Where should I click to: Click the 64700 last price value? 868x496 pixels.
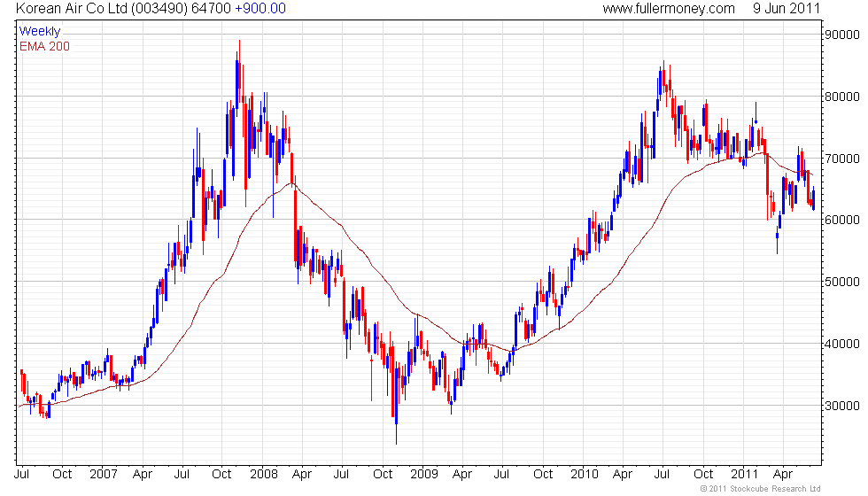tap(211, 9)
